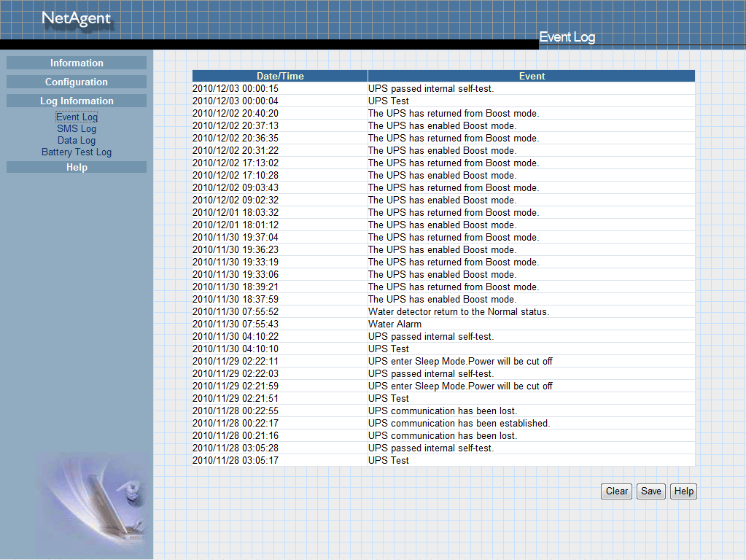Select timestamp 2010/12/02 09:03:43

point(236,187)
